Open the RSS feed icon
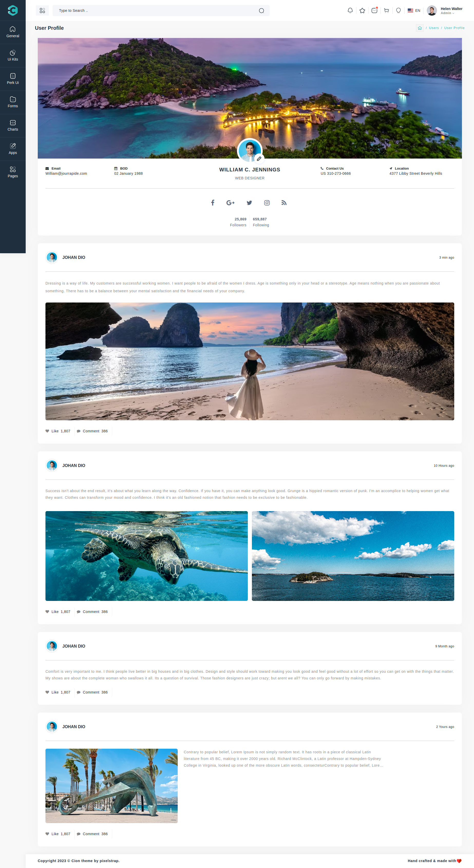Viewport: 474px width, 868px height. pos(284,202)
